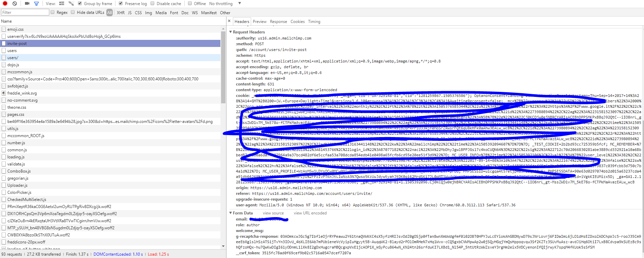Stop recording network log with red button
This screenshot has height=258, width=644.
point(5,3)
